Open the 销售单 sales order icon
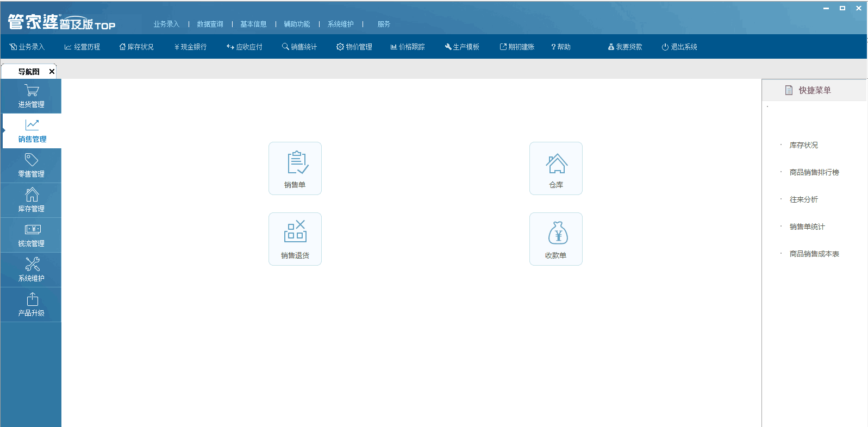Image resolution: width=868 pixels, height=427 pixels. (295, 168)
